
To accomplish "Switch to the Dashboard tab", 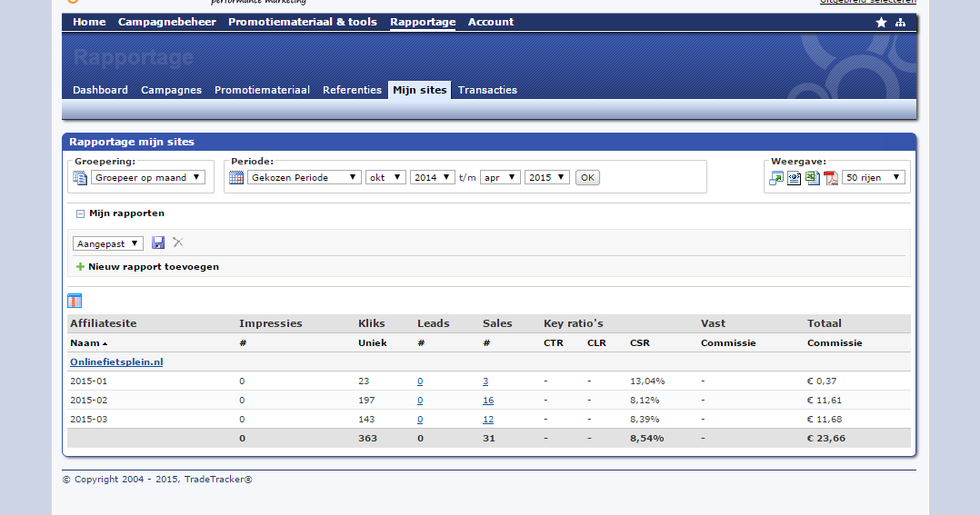I will tap(100, 90).
